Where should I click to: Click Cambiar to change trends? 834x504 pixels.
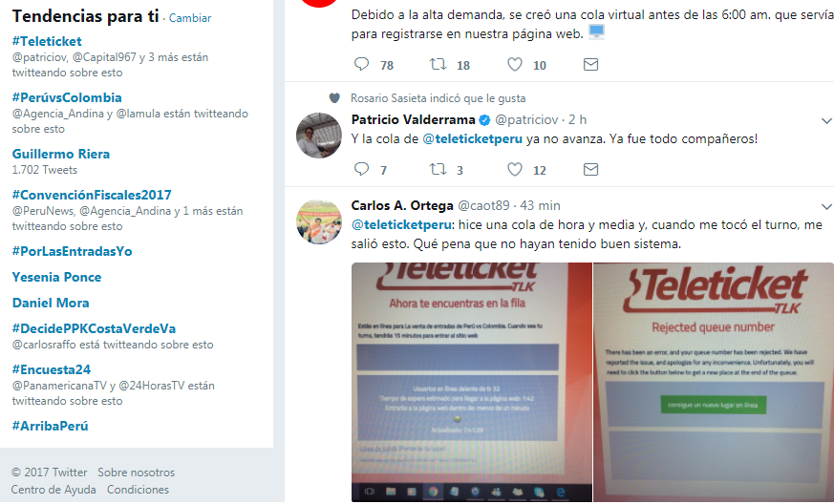190,18
